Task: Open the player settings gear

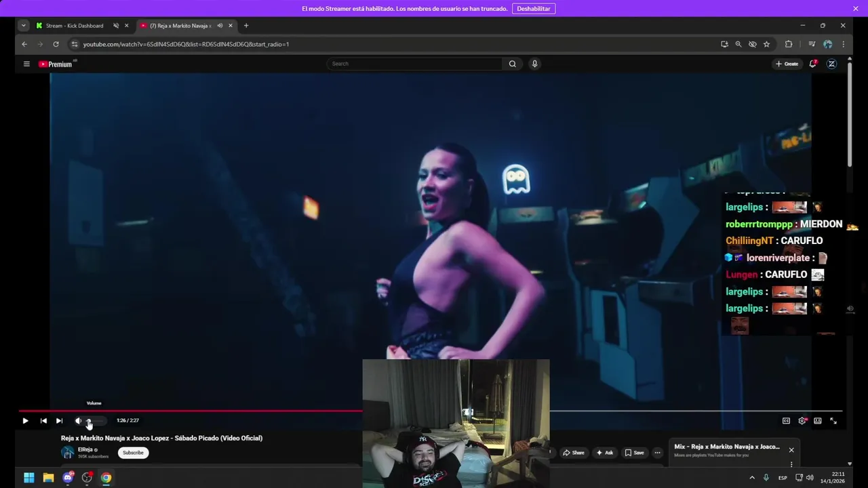Action: (x=802, y=421)
